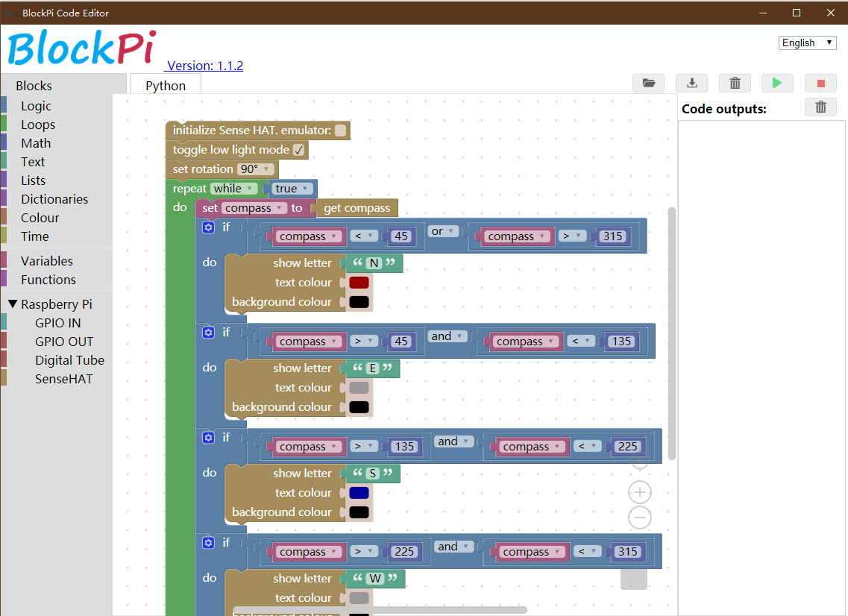Clear the Code outputs panel
This screenshot has width=848, height=616.
[x=820, y=107]
